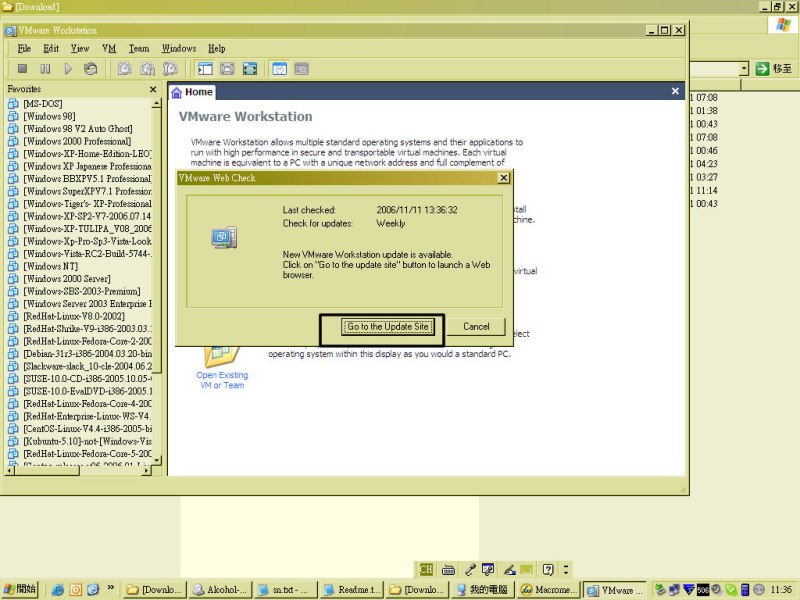Select [RedHat-Linux-V8.0-2002] favorite

coord(74,316)
